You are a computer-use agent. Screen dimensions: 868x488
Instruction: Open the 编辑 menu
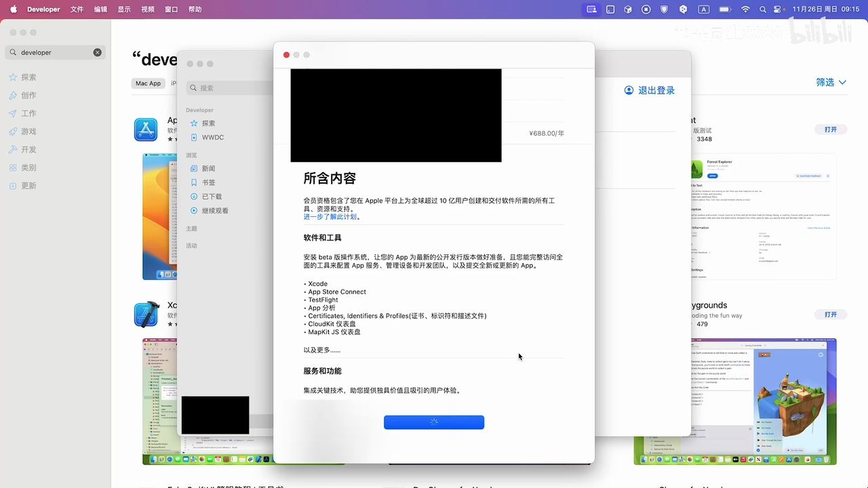tap(100, 9)
